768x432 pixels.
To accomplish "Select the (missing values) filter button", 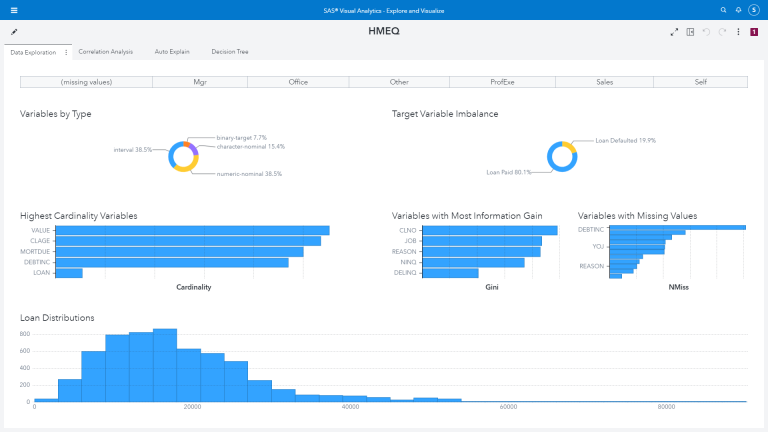I will click(x=86, y=82).
